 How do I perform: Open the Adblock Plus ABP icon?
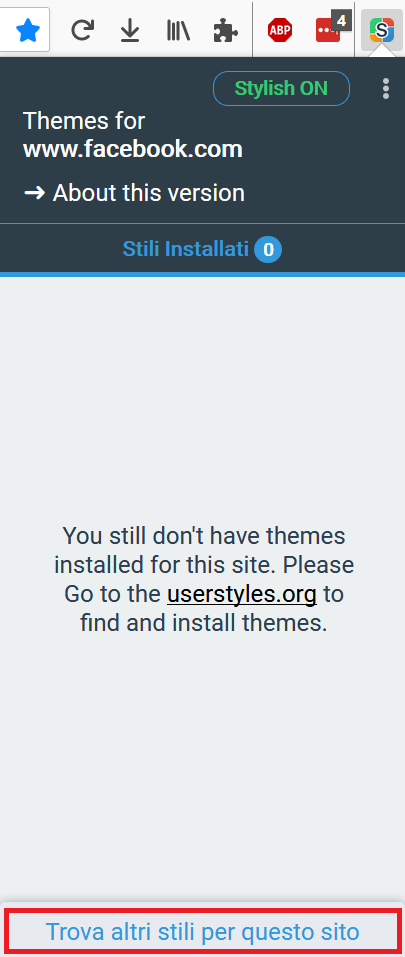(280, 30)
